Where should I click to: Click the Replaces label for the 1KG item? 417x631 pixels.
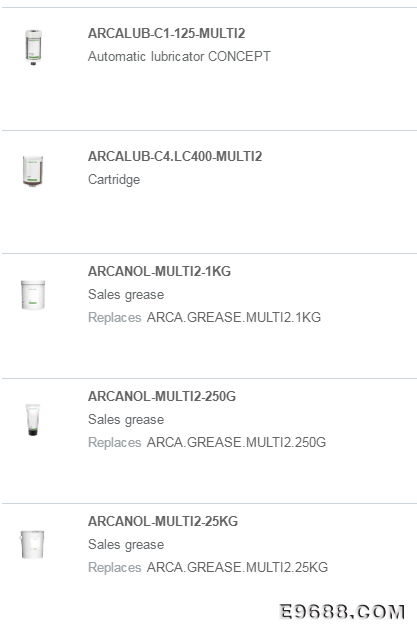coord(115,318)
